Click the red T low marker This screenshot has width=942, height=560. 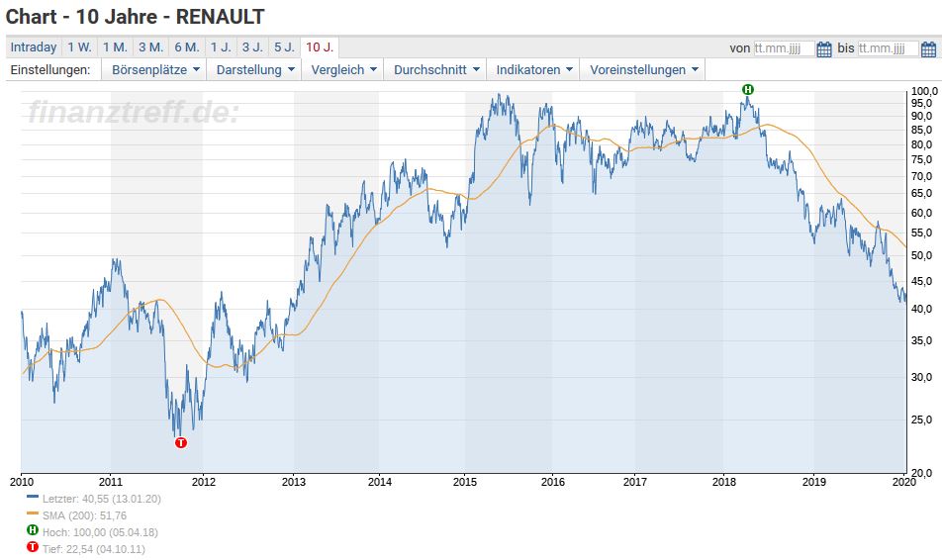[181, 442]
